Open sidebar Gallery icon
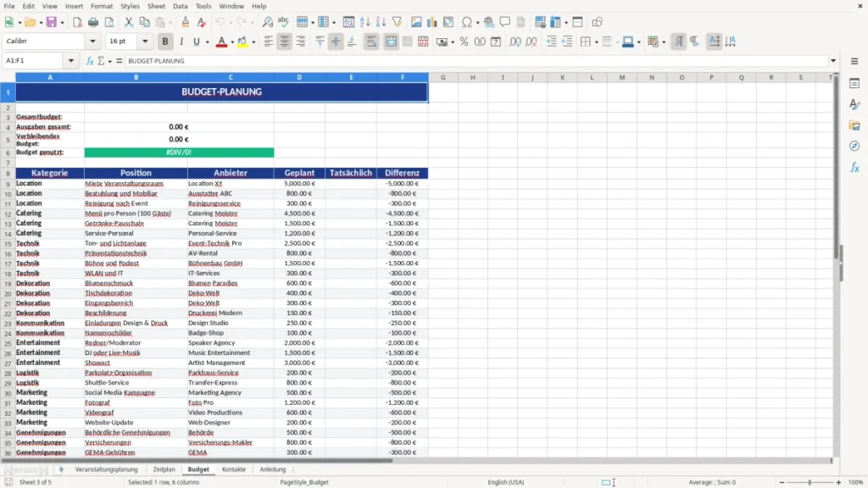This screenshot has width=868, height=488. tap(854, 125)
